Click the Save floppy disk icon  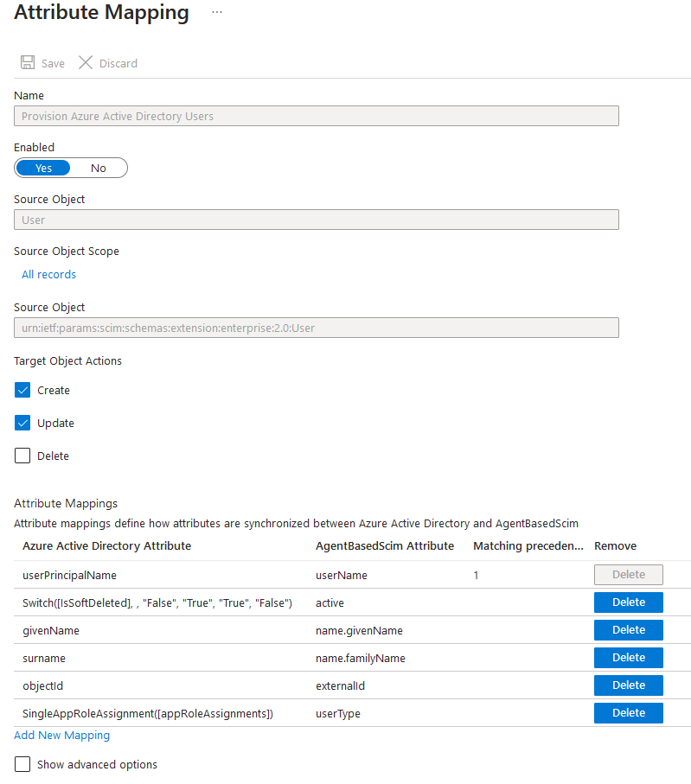(28, 62)
